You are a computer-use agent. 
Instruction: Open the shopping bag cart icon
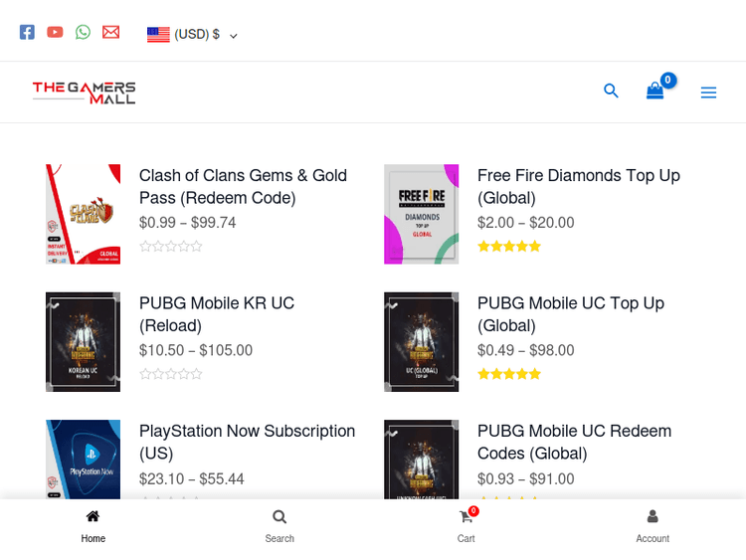pos(655,92)
